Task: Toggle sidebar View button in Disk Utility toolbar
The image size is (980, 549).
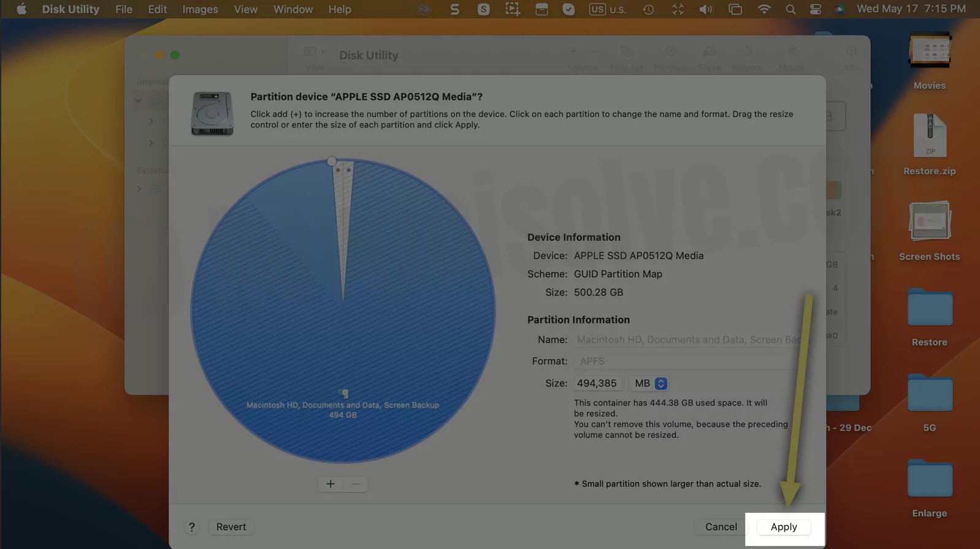Action: pos(310,52)
